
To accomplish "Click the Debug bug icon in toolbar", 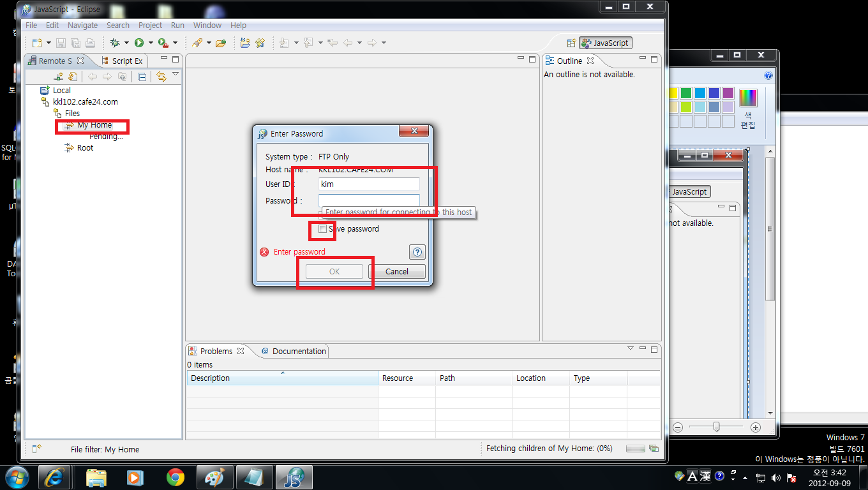I will click(x=115, y=43).
